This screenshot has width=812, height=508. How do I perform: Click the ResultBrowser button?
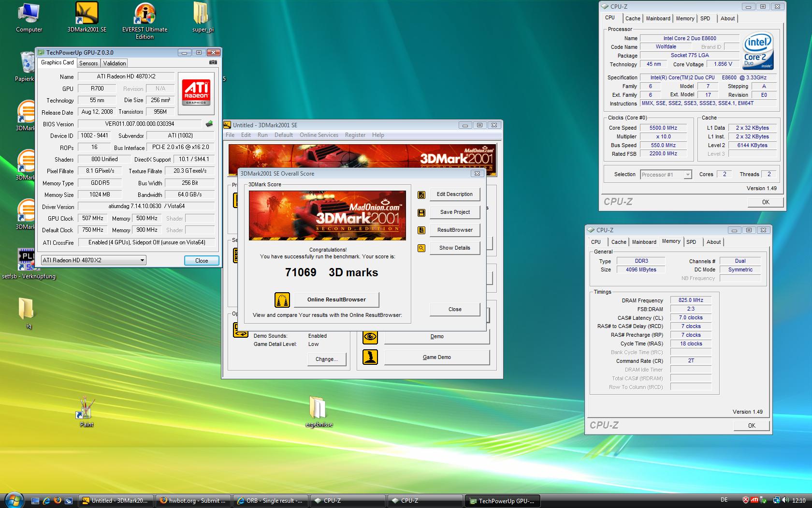455,230
